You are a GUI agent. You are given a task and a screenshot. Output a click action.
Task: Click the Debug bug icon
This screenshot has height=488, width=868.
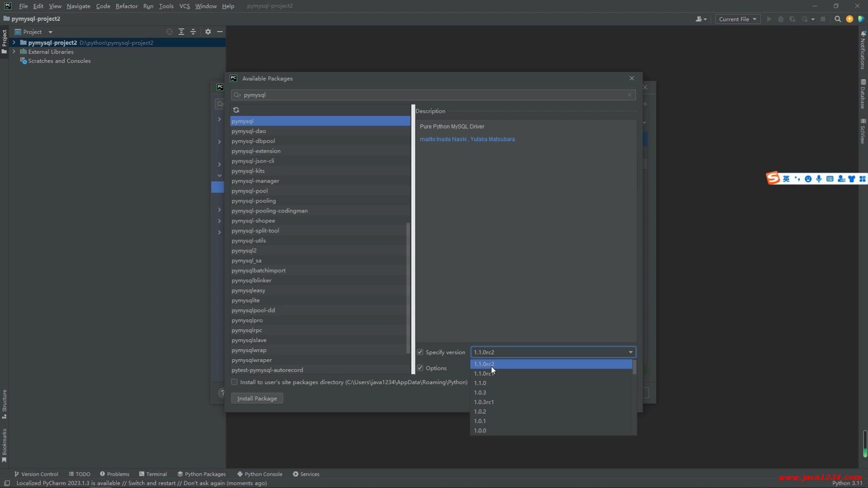781,19
